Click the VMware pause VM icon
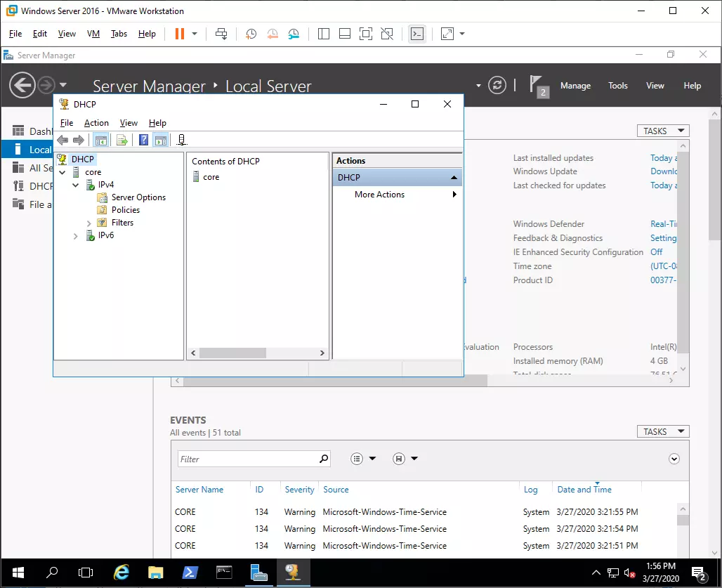722x588 pixels. (180, 34)
